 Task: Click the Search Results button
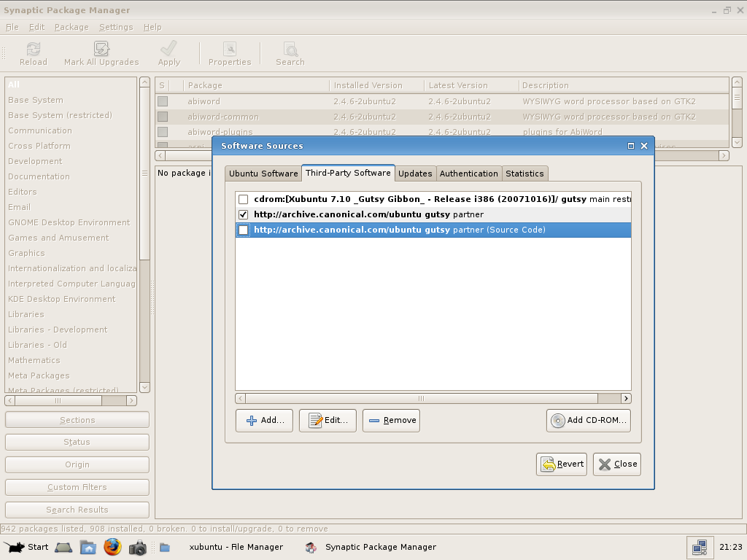click(x=77, y=510)
